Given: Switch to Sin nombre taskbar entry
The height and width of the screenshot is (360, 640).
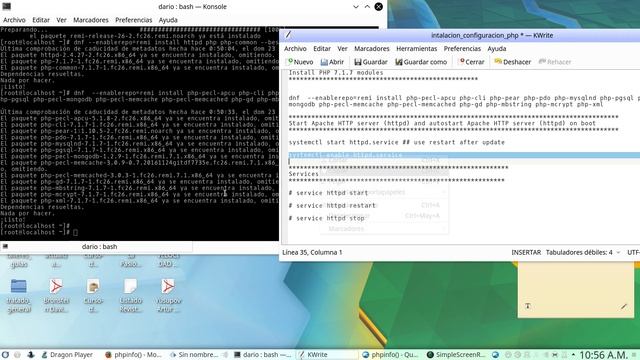Looking at the screenshot, I should 194,355.
